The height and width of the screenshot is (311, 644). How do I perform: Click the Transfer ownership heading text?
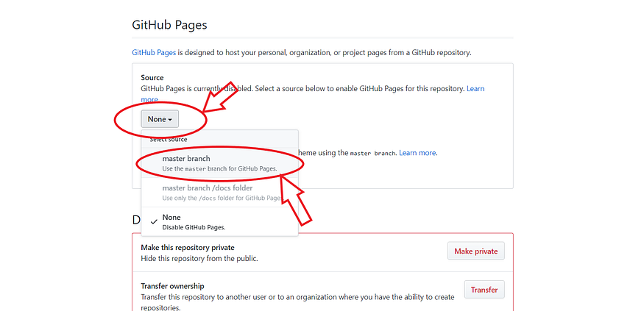tap(172, 286)
